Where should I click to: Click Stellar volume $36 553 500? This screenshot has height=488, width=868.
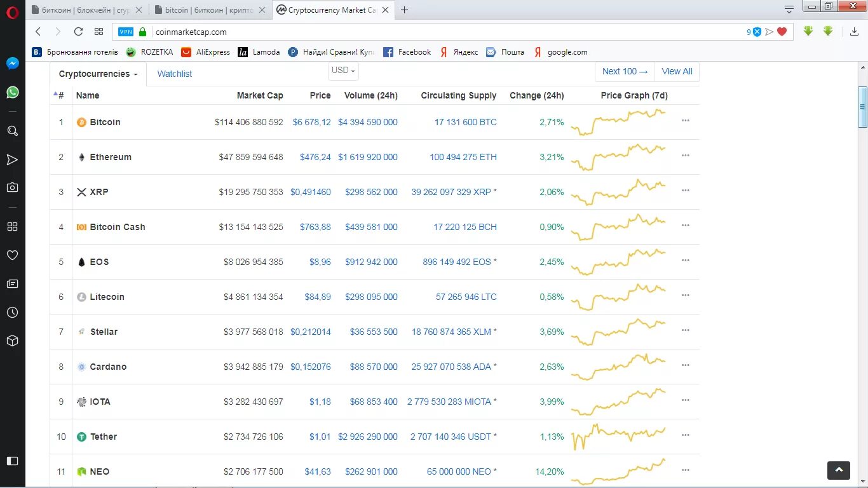click(x=374, y=332)
